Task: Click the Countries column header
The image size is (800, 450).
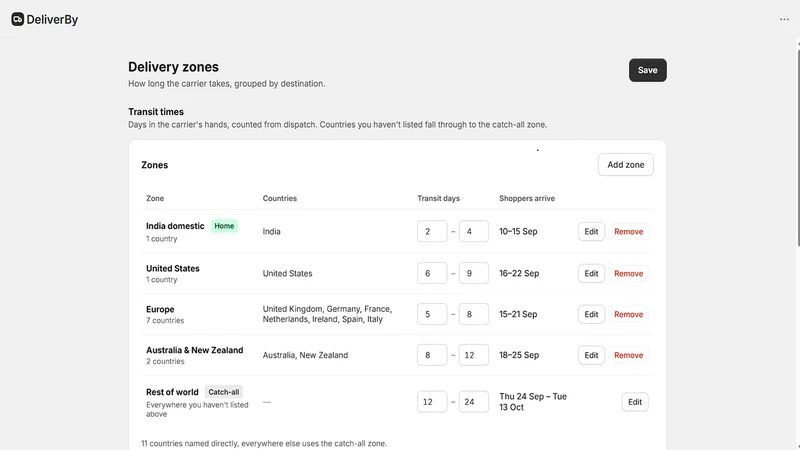Action: coord(280,198)
